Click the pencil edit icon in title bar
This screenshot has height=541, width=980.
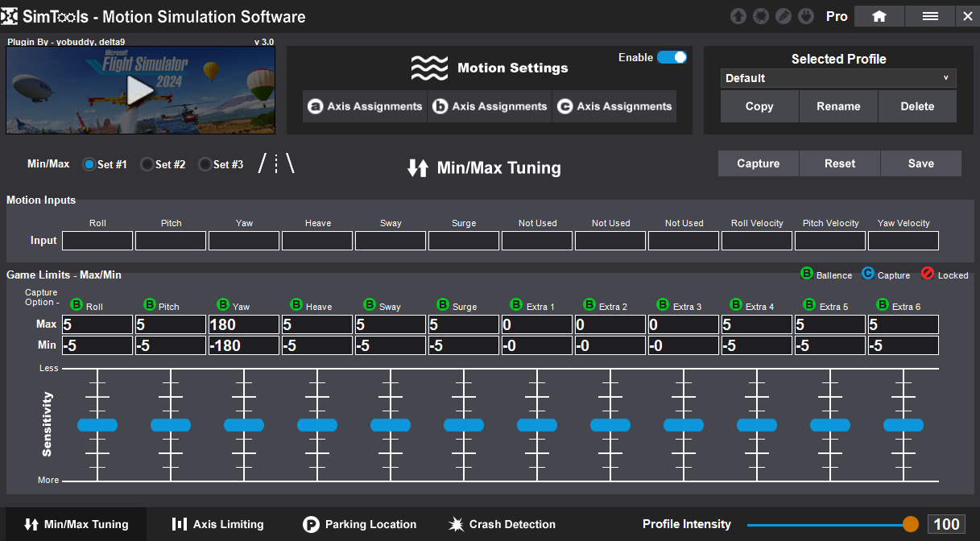pos(784,16)
